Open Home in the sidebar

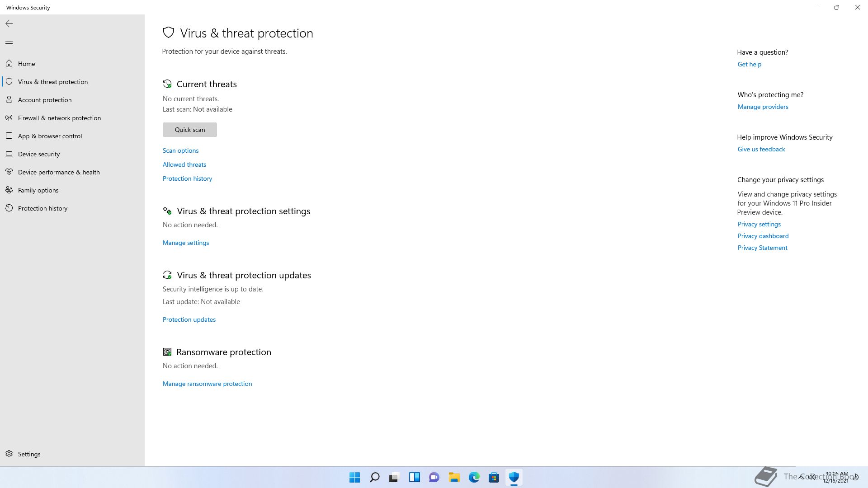26,64
